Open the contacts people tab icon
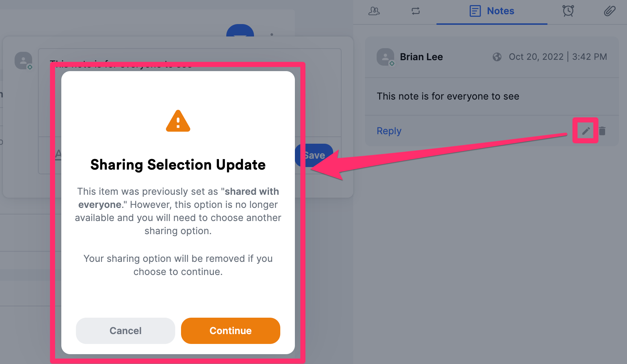The image size is (627, 364). pyautogui.click(x=374, y=11)
